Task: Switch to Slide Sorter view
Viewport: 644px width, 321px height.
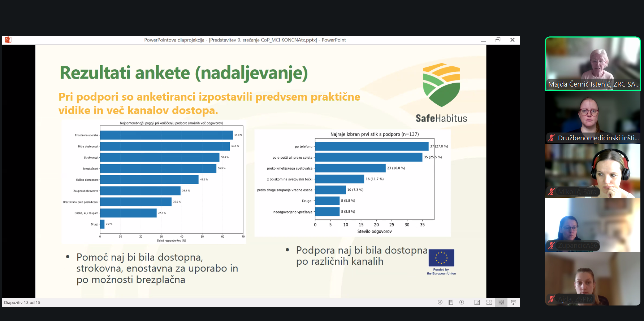Action: (x=489, y=302)
